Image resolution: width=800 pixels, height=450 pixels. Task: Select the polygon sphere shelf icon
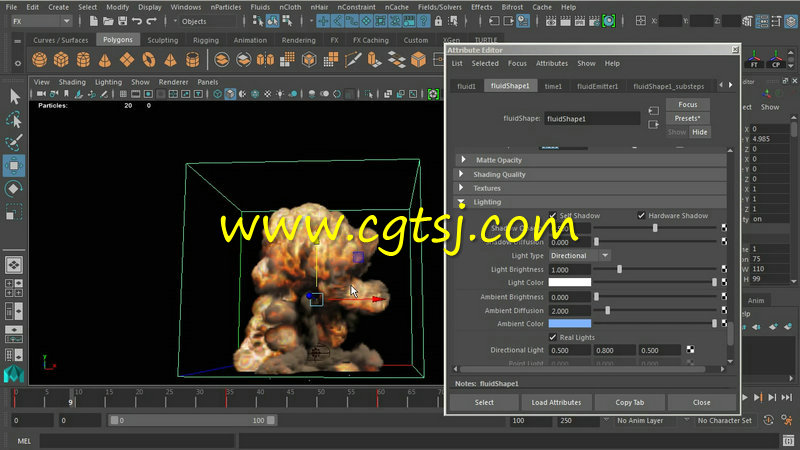39,60
